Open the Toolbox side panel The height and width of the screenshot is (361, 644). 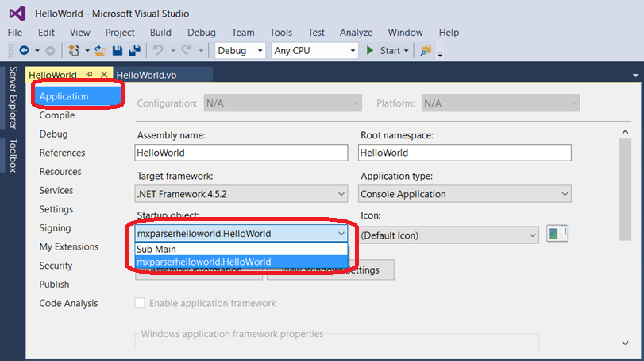click(13, 155)
